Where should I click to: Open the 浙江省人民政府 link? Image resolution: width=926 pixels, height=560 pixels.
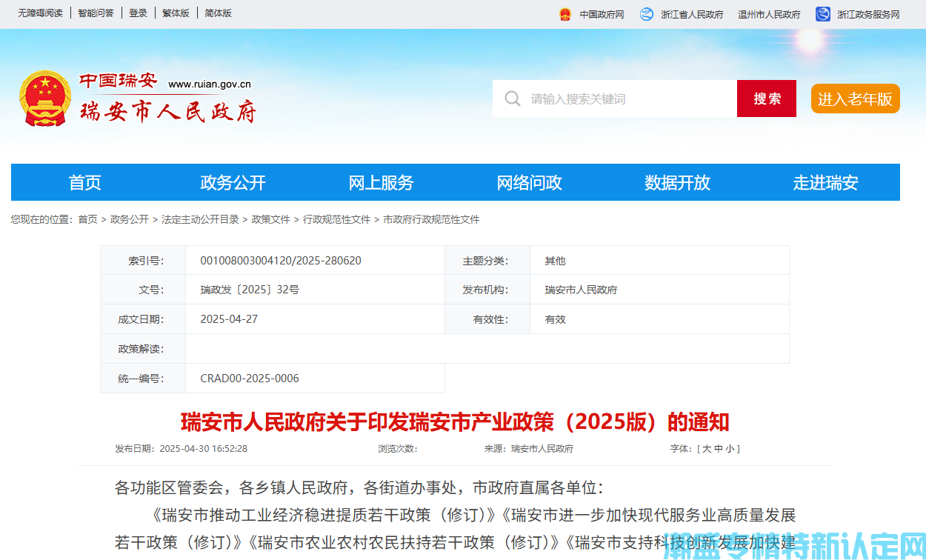click(x=692, y=15)
